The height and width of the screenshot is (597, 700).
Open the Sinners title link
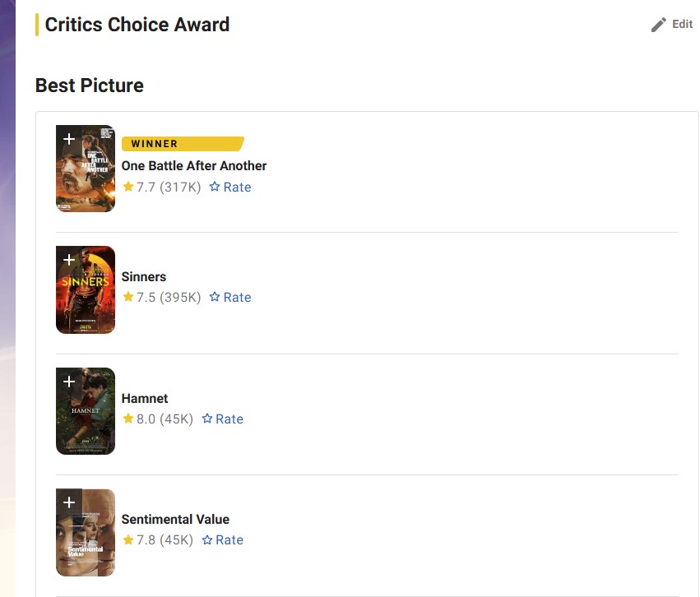(144, 276)
